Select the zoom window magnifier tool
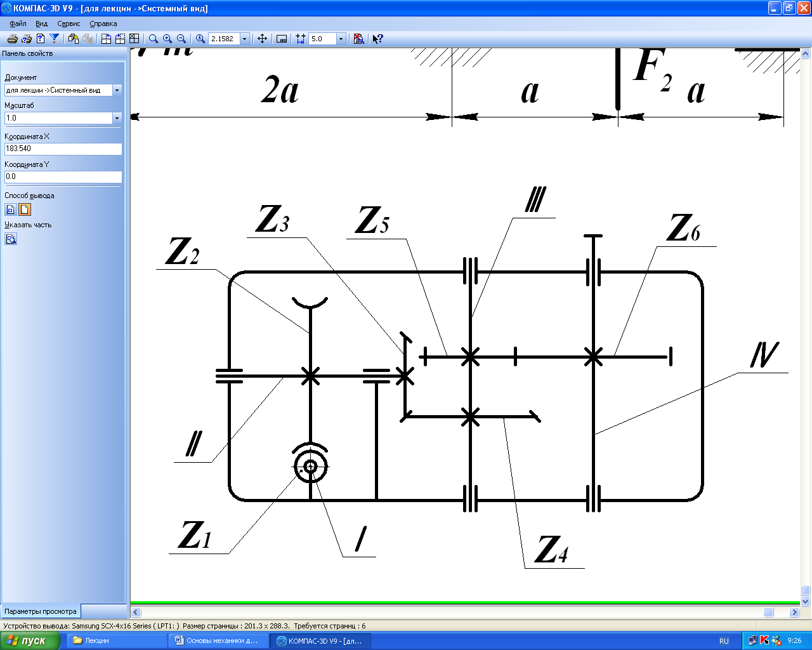Image resolution: width=812 pixels, height=650 pixels. point(154,39)
